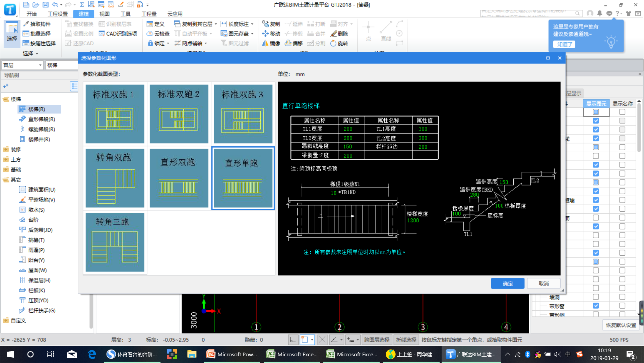Open the 工程设置 ribbon tab

(x=58, y=14)
